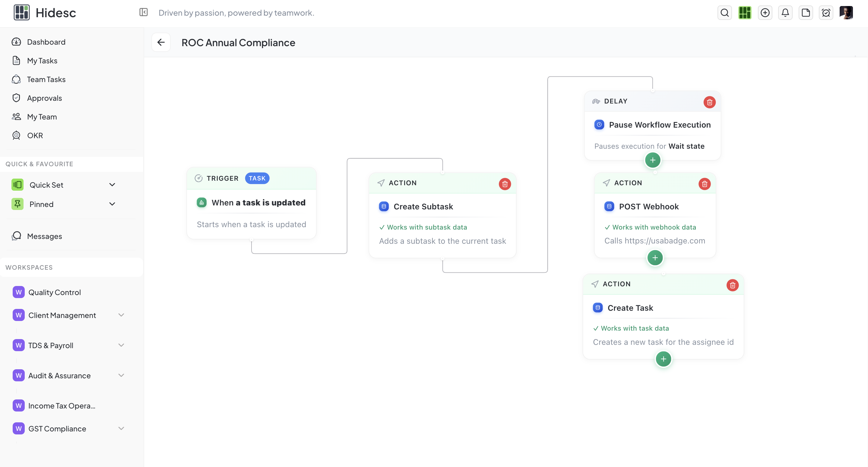868x467 pixels.
Task: Collapse the Pinned section
Action: pyautogui.click(x=112, y=204)
